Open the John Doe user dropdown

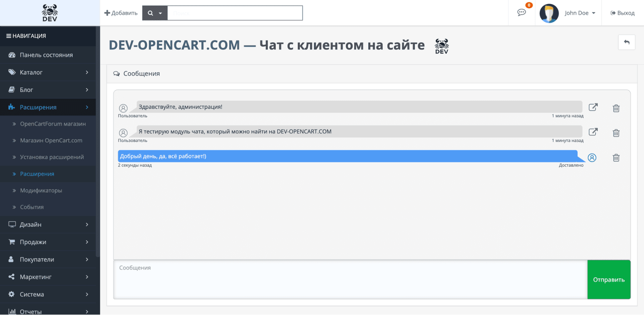coord(580,13)
